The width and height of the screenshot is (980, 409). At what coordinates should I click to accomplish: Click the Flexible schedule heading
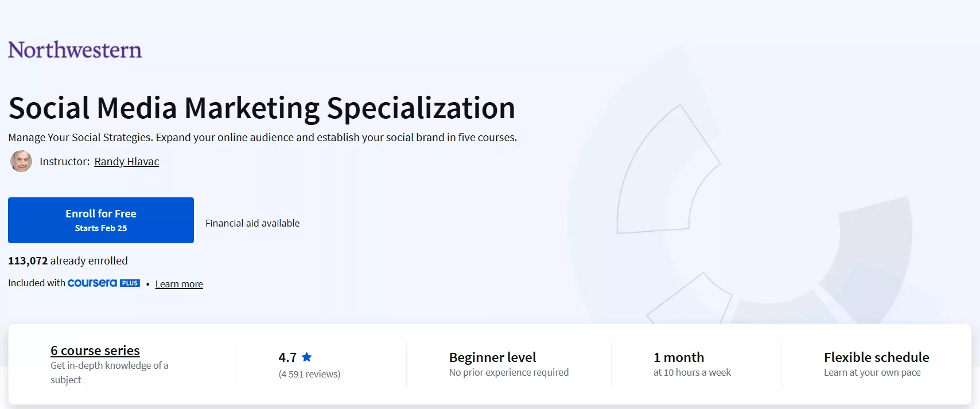point(877,357)
